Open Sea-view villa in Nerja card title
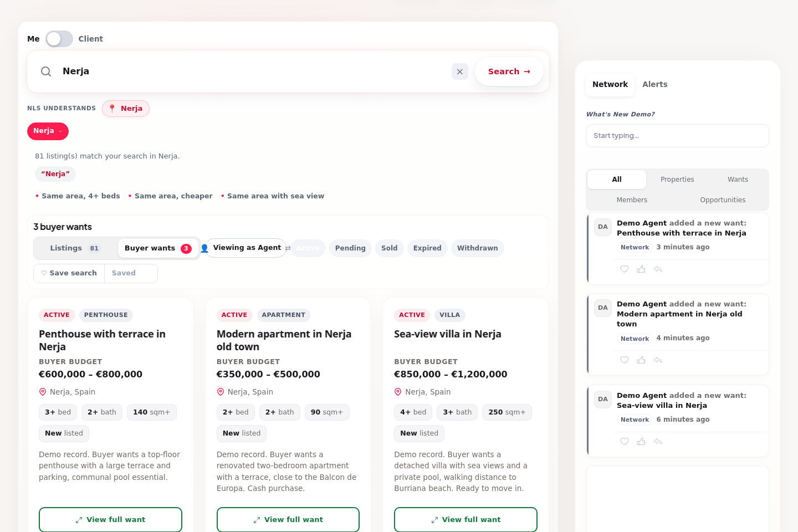This screenshot has width=798, height=532. (448, 334)
